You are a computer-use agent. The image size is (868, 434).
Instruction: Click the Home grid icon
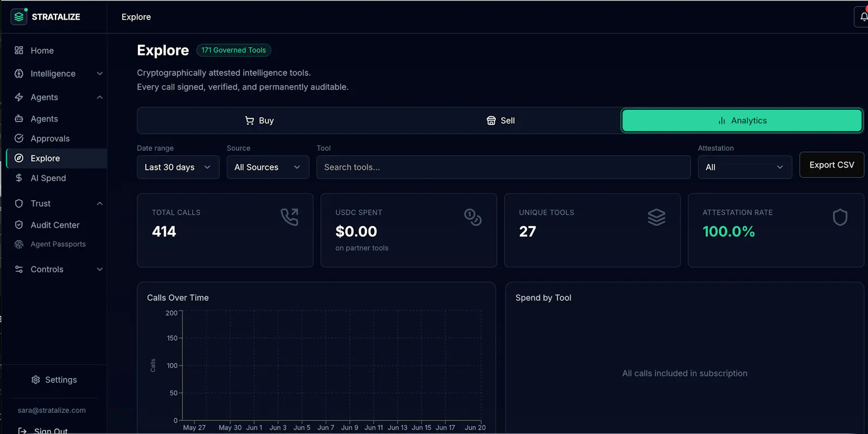coord(19,50)
